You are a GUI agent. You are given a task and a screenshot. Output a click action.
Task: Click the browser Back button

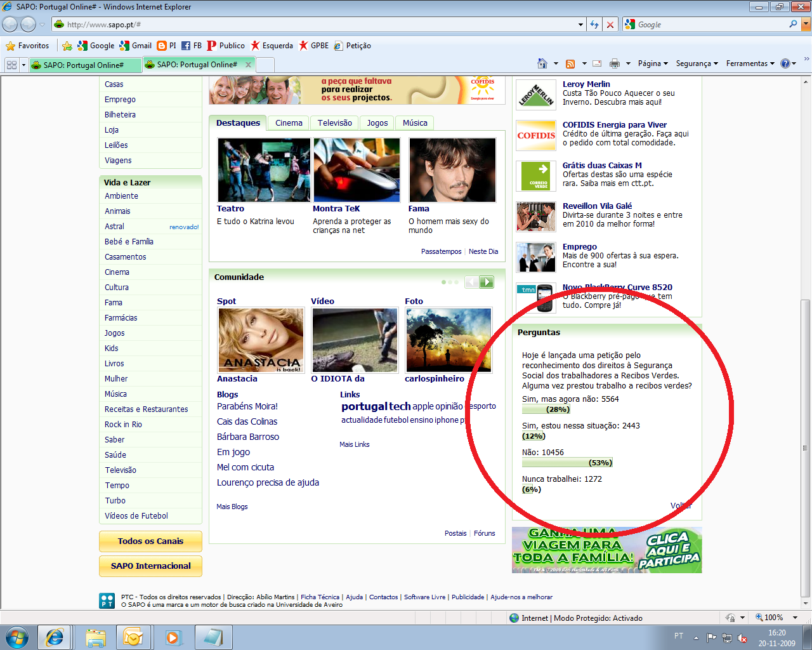(x=10, y=24)
